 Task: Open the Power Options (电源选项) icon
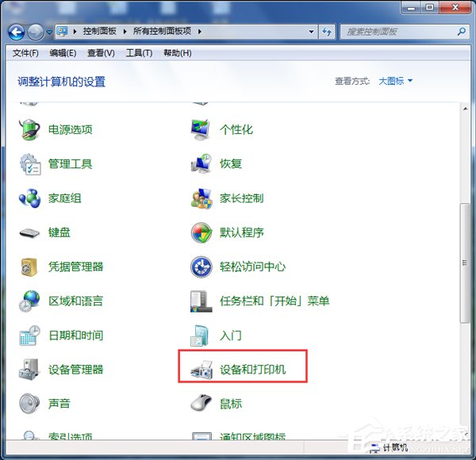tap(30, 129)
